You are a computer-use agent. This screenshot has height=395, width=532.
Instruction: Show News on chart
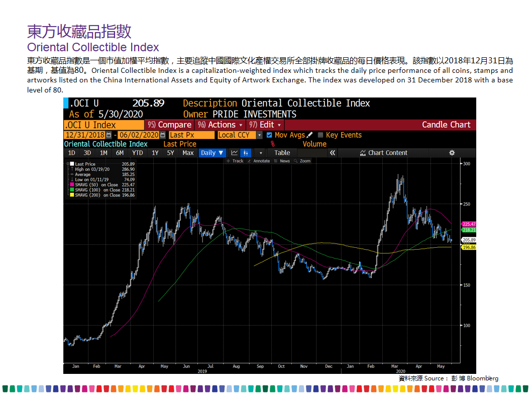[282, 161]
